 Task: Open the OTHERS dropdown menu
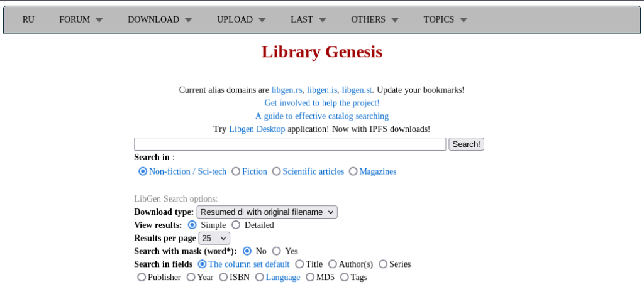[x=375, y=19]
